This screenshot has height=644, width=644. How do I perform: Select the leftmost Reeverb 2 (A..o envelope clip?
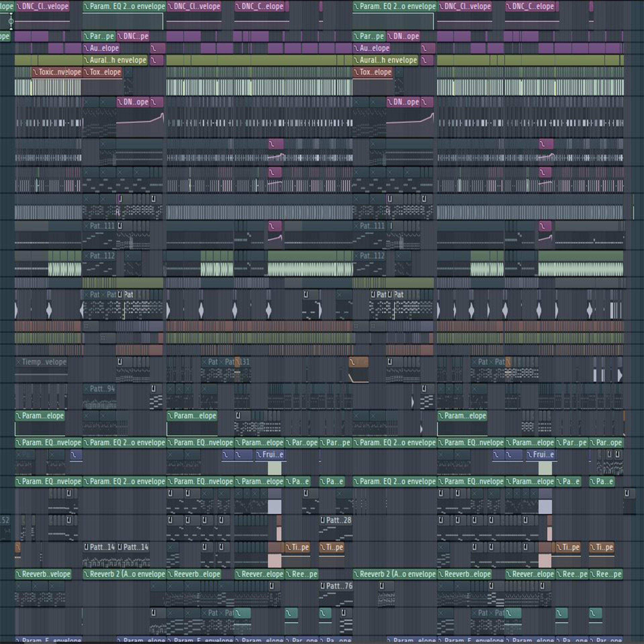[x=124, y=574]
